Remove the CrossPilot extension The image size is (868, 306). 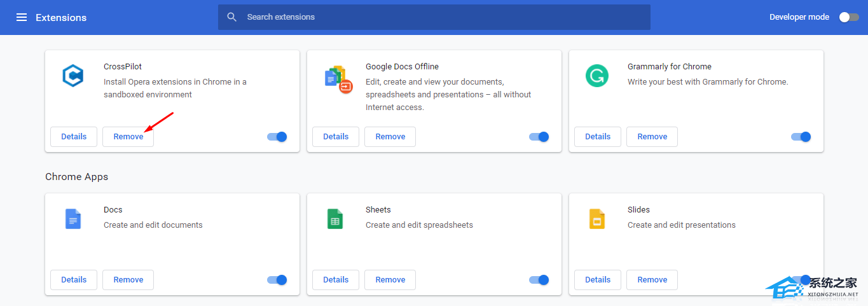coord(128,137)
